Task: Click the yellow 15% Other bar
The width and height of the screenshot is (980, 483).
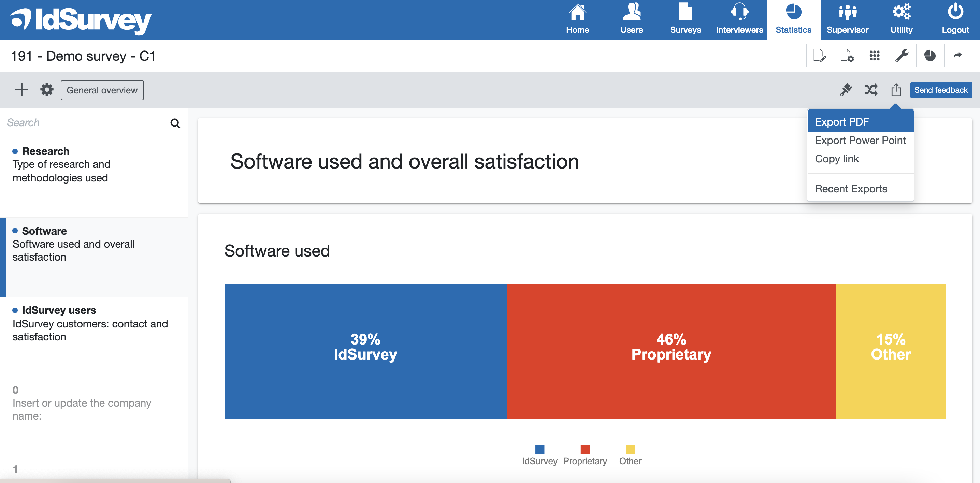Action: (891, 351)
